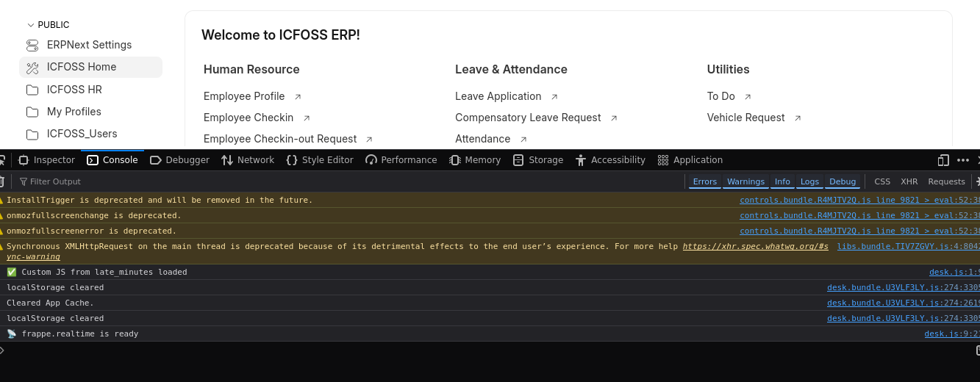Switch to the Storage devtools tab

pyautogui.click(x=538, y=160)
